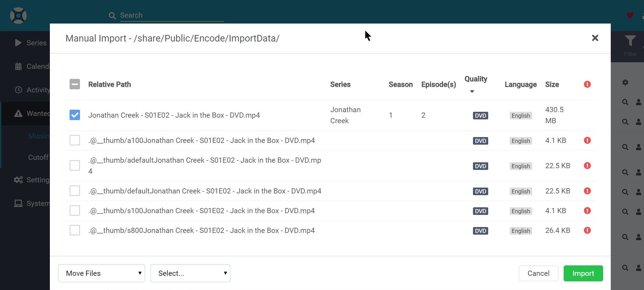This screenshot has height=290, width=644.
Task: Click the search magnifier icon in header
Action: [112, 16]
